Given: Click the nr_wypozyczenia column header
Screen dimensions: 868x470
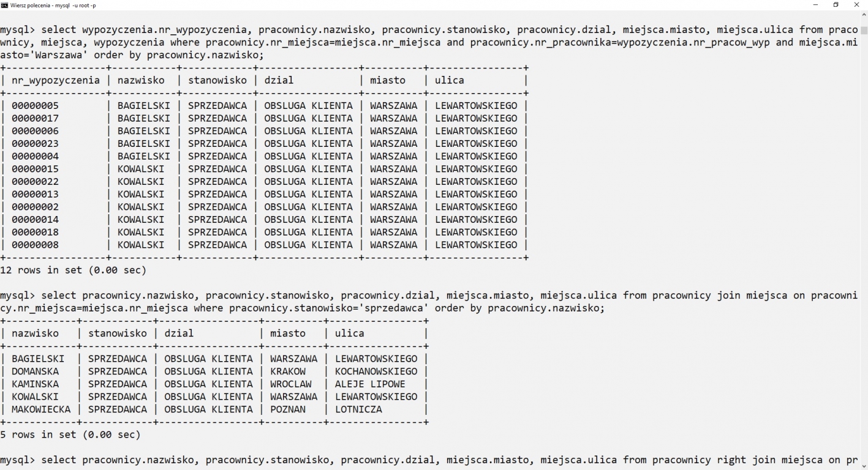Looking at the screenshot, I should (x=55, y=80).
